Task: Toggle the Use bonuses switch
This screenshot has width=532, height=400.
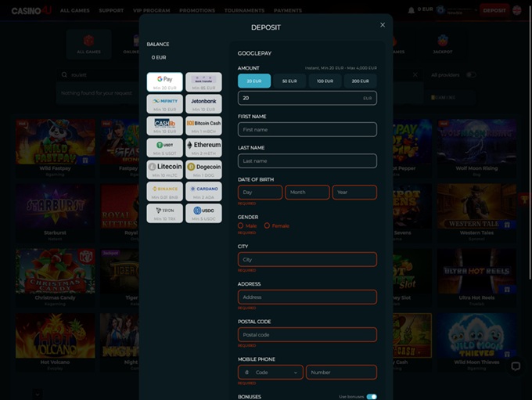Action: tap(372, 397)
